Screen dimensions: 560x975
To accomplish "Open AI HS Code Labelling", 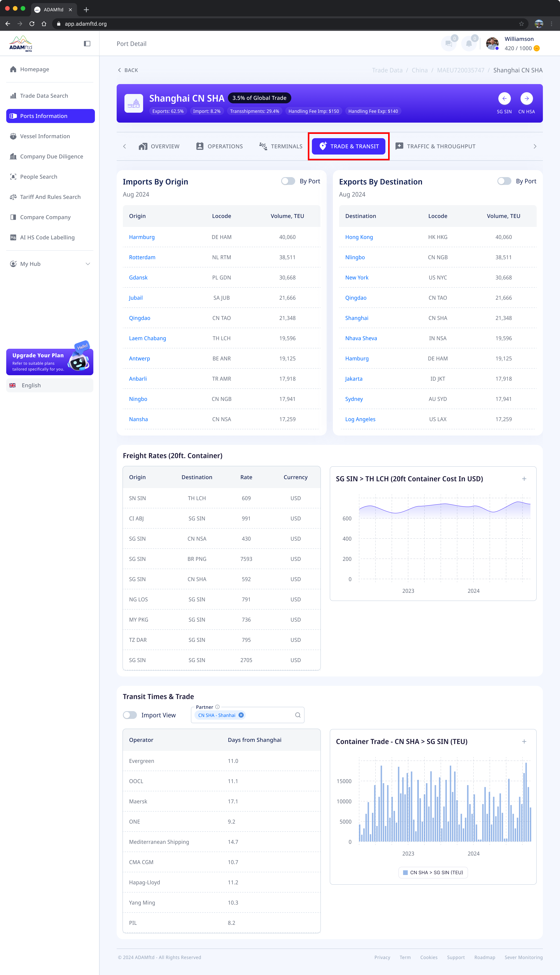I will 50,237.
